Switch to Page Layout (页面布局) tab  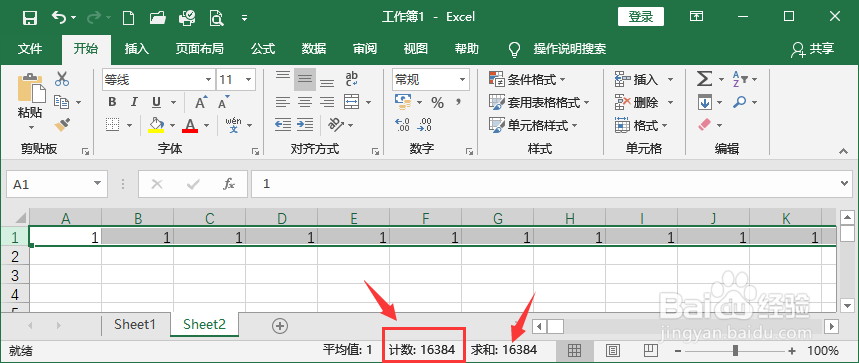pos(199,49)
